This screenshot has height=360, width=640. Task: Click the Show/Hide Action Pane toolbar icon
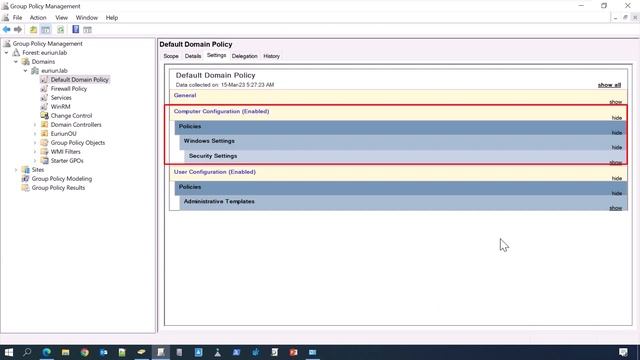[x=87, y=29]
